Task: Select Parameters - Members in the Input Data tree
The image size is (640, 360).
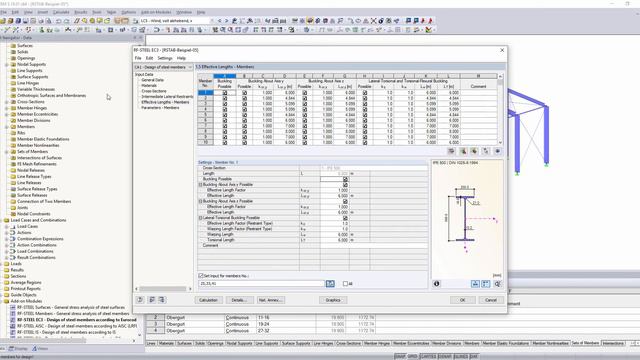Action: pos(160,108)
